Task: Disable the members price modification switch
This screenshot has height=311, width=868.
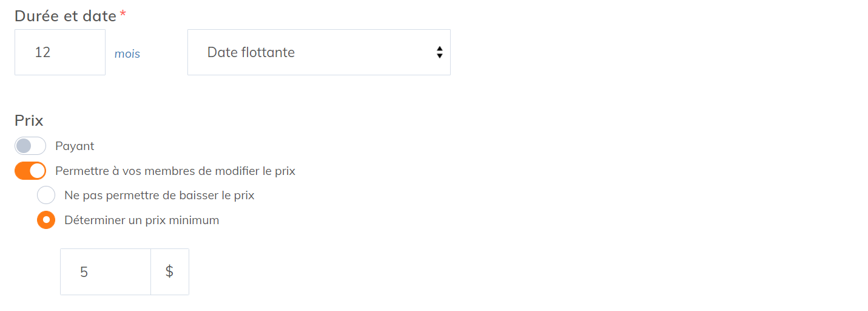Action: point(30,171)
